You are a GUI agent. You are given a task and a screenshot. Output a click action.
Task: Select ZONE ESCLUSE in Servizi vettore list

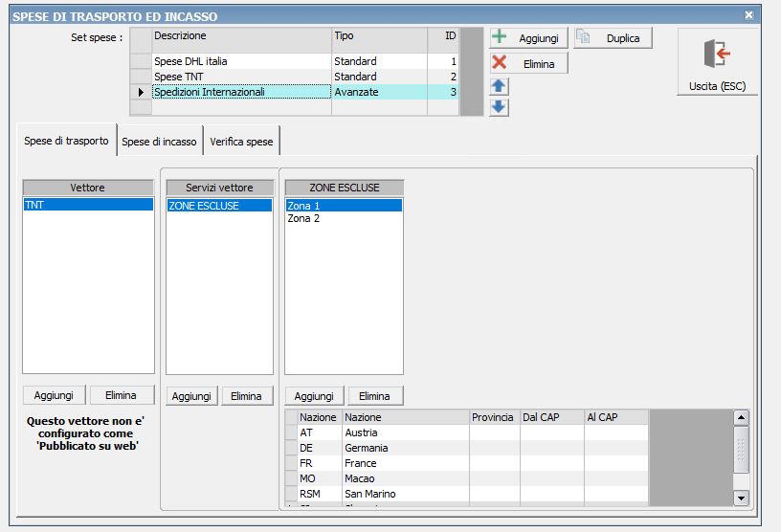point(219,205)
